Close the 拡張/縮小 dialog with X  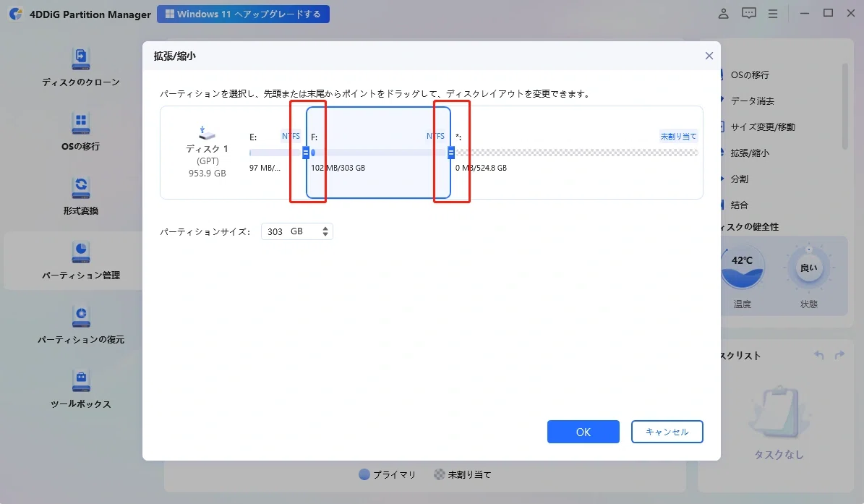709,56
